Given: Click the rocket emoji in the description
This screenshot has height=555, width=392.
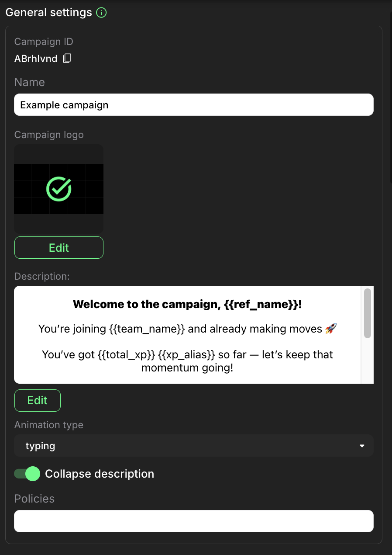Looking at the screenshot, I should (x=331, y=329).
